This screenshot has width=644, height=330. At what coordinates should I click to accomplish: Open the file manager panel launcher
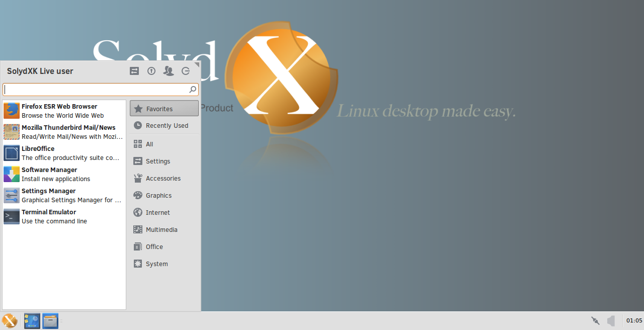point(50,320)
